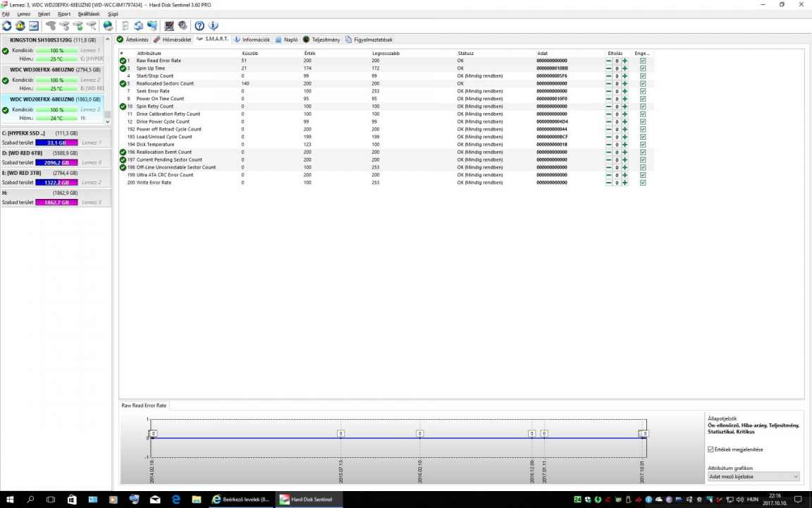Image resolution: width=812 pixels, height=508 pixels.
Task: Click green status icon of Reallocated Sectors Count
Action: click(x=123, y=83)
